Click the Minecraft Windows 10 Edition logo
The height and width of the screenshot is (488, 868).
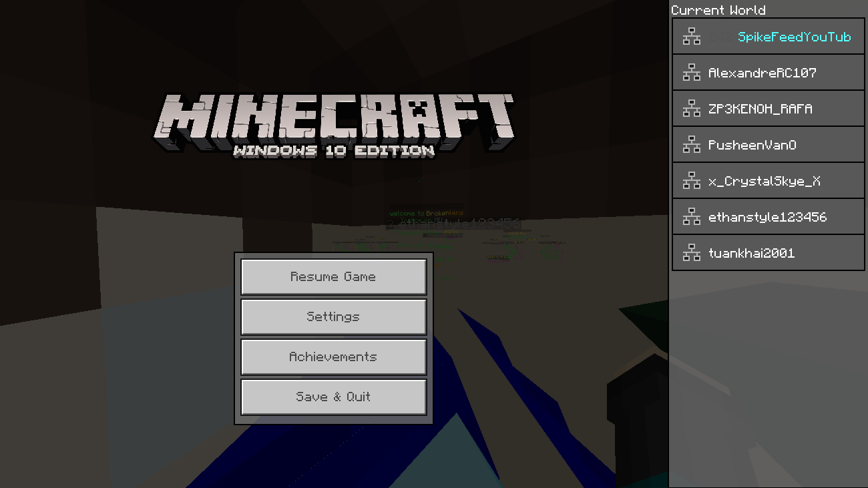[334, 126]
